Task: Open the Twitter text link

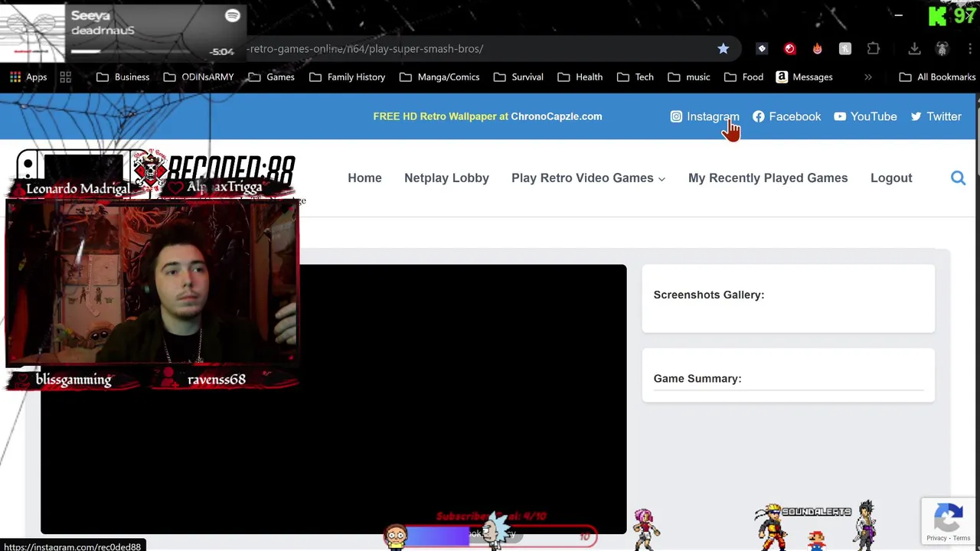Action: (944, 116)
